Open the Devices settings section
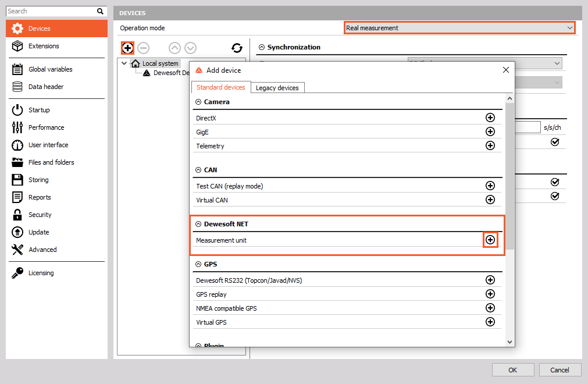Image resolution: width=588 pixels, height=384 pixels. point(56,29)
